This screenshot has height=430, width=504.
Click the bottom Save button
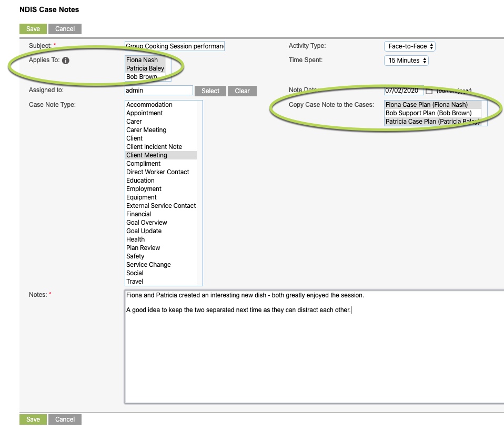click(x=33, y=419)
